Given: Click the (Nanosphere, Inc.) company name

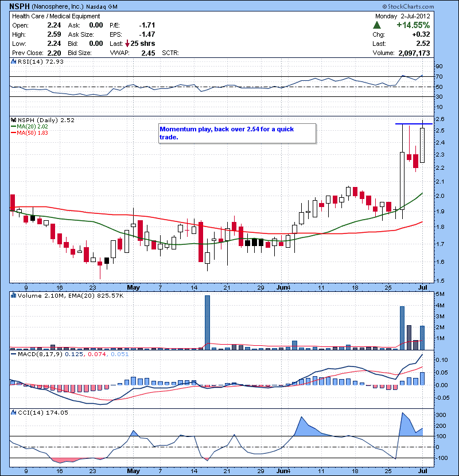Looking at the screenshot, I should click(57, 6).
